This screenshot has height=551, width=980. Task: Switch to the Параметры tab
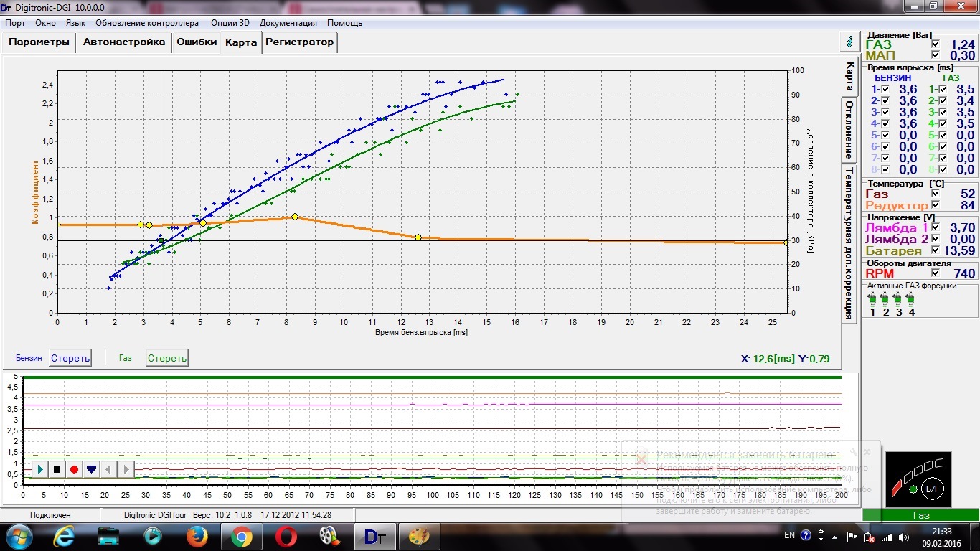[39, 42]
